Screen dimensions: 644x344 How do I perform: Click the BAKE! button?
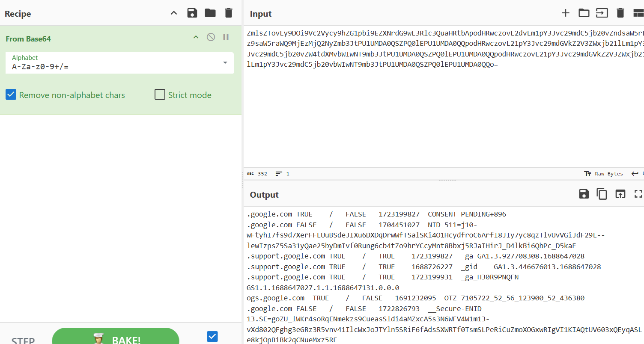(115, 336)
